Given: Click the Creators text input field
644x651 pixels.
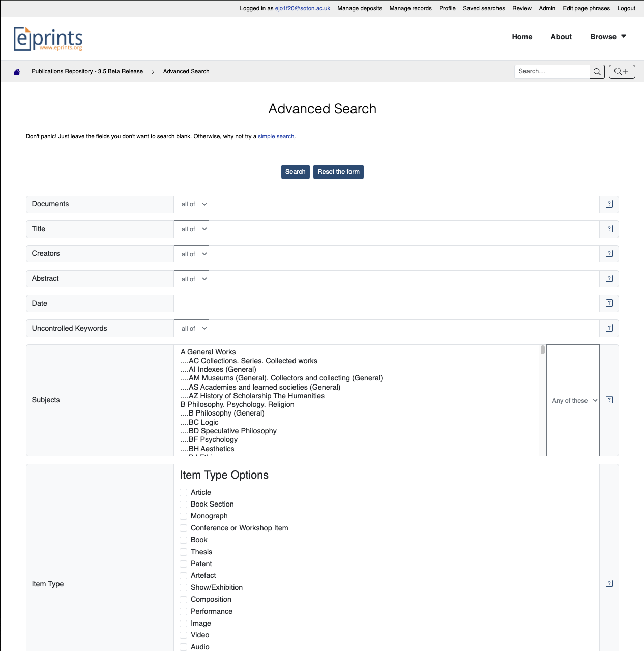Looking at the screenshot, I should (404, 254).
